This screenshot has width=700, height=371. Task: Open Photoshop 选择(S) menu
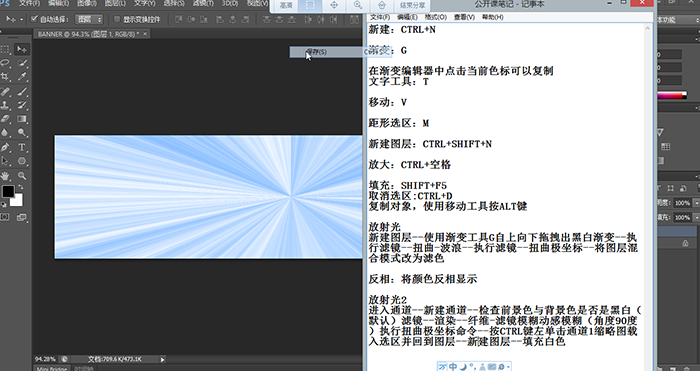click(174, 4)
